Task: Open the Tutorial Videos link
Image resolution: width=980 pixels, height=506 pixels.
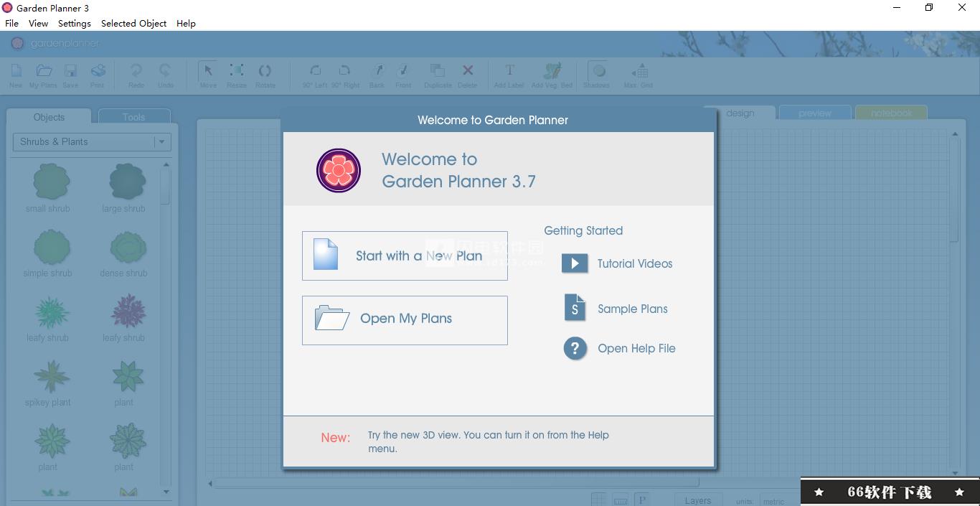Action: click(617, 263)
